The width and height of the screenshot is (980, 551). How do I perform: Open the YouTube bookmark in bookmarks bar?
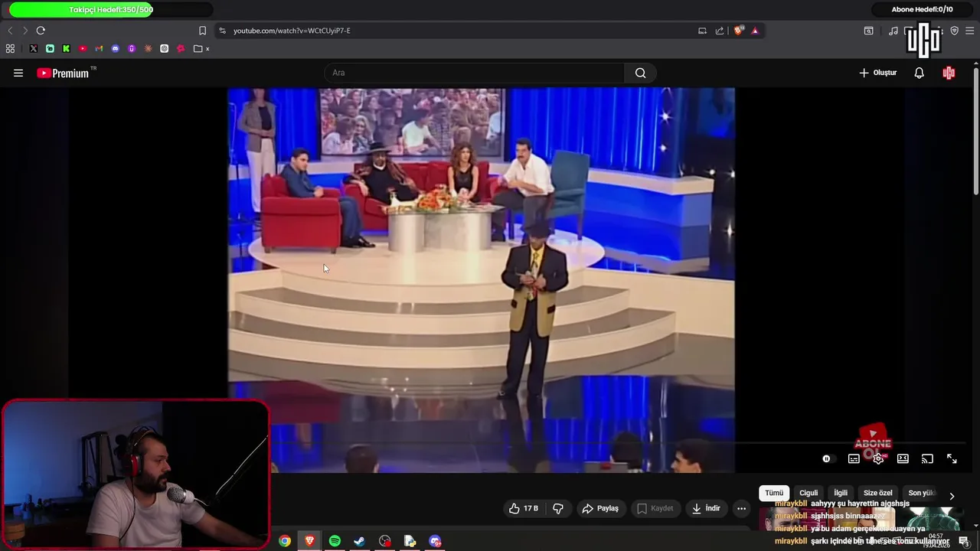pos(83,49)
